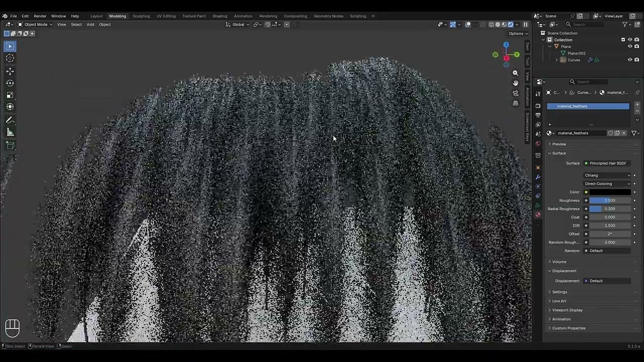Screen dimensions: 644x362
Task: Select the Transform tool
Action: (10, 107)
